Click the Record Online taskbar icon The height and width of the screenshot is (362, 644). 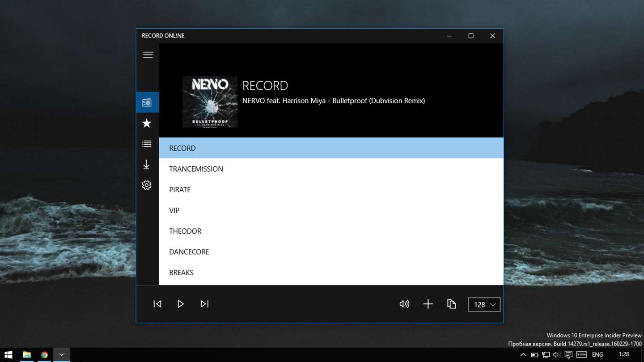tap(62, 355)
